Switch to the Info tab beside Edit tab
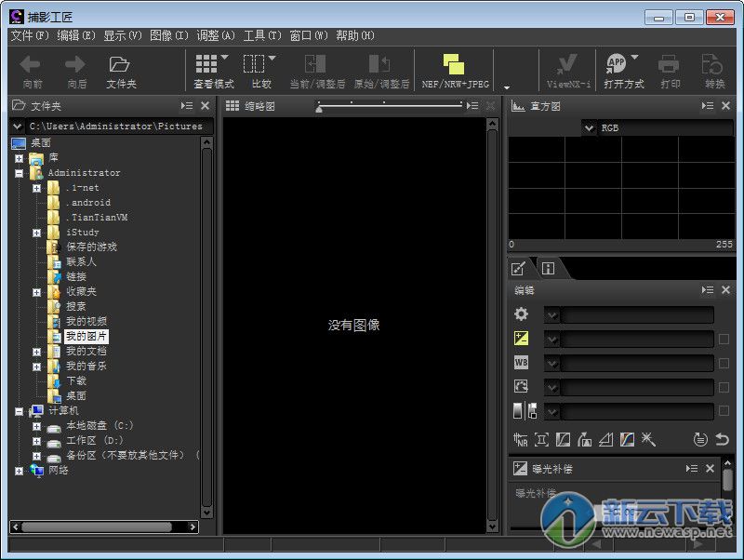 [548, 268]
